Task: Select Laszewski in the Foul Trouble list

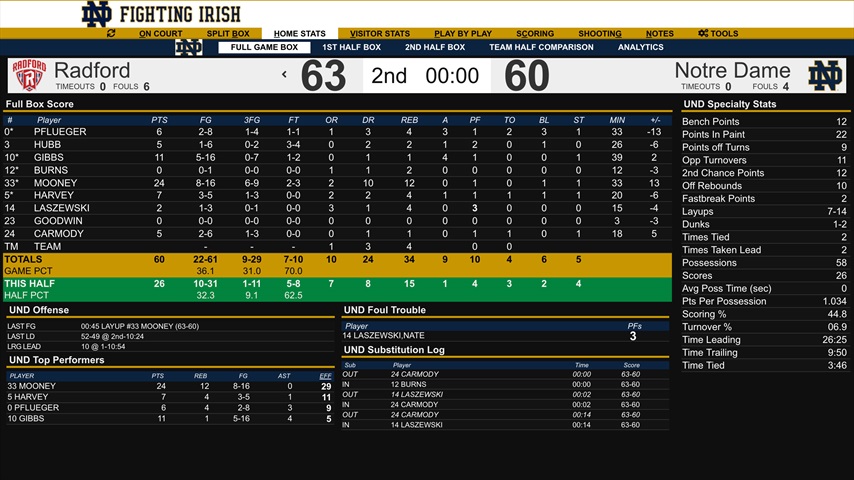Action: point(385,336)
